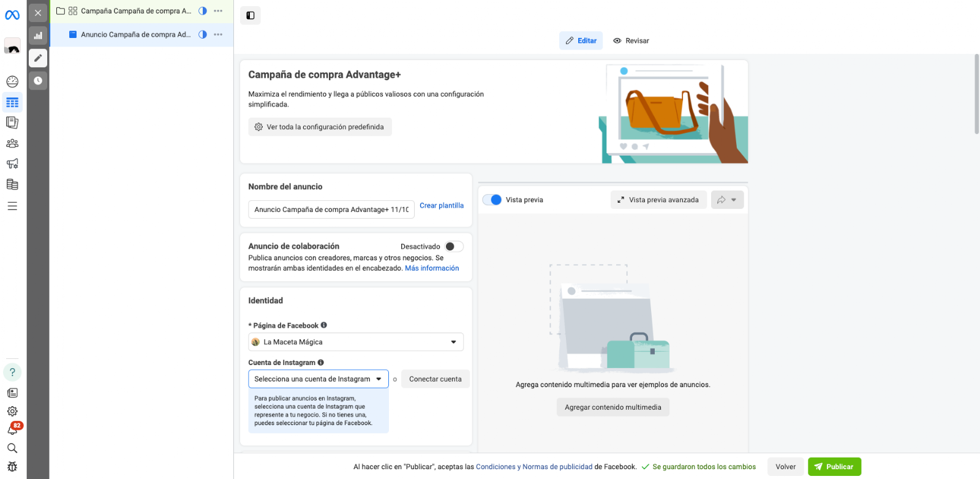
Task: Open the Settings gear in sidebar
Action: [12, 411]
